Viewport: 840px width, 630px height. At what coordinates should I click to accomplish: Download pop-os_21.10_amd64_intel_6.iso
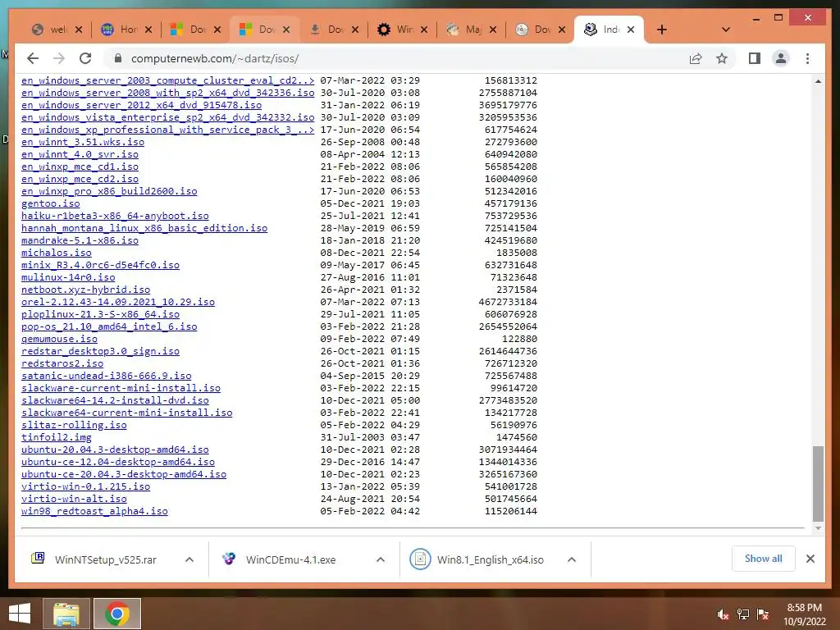[x=109, y=326]
